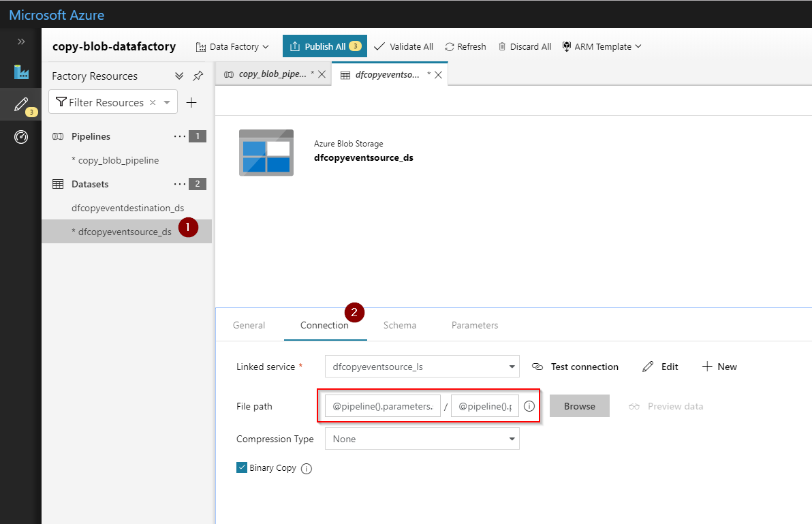Click Validate All in toolbar
Viewport: 812px width, 524px height.
pos(403,46)
